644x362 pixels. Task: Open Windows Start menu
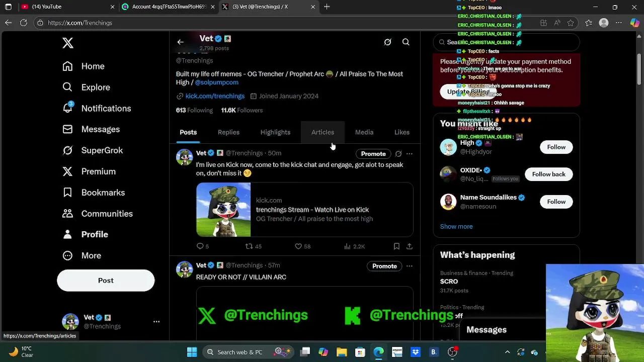coord(192,352)
